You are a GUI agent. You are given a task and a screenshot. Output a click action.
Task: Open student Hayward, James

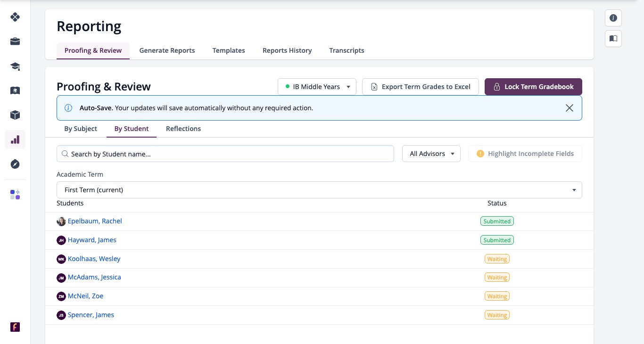[92, 240]
